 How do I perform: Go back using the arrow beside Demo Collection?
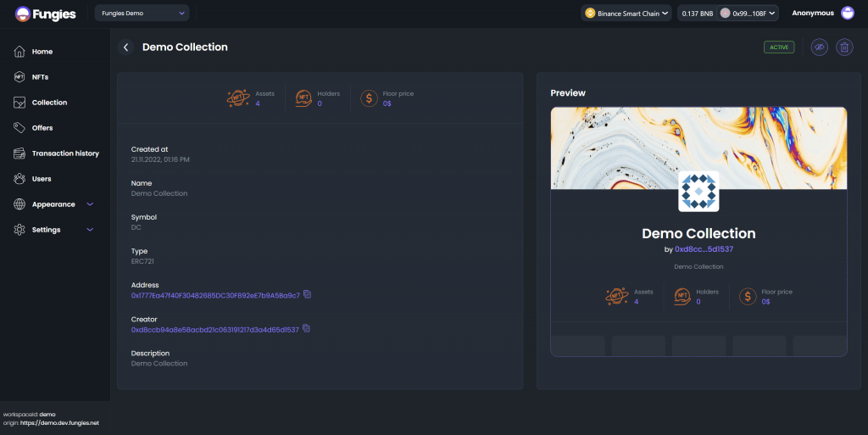coord(125,47)
